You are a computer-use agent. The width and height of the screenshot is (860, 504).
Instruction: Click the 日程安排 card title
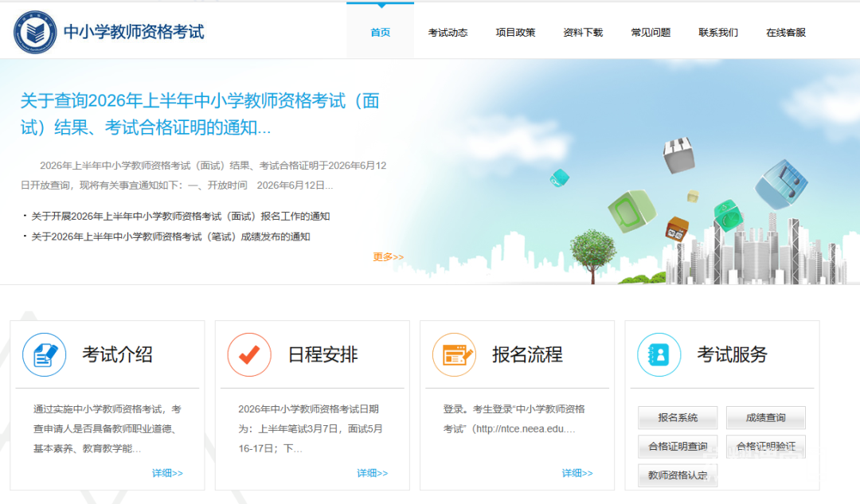click(322, 355)
